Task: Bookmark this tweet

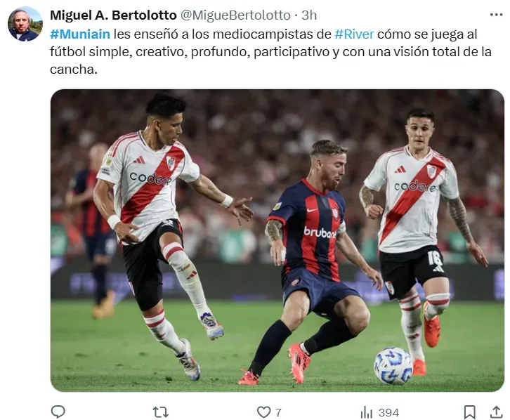Action: (x=469, y=412)
